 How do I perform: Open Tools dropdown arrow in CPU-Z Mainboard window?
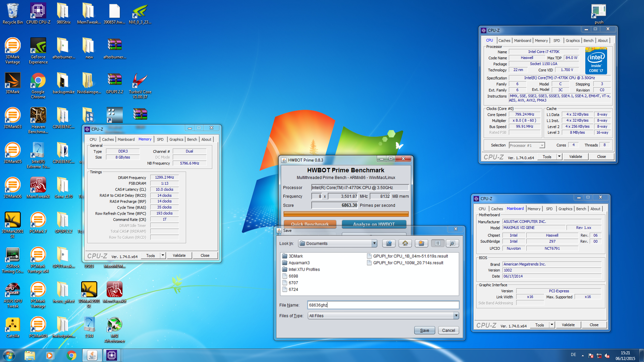point(552,325)
